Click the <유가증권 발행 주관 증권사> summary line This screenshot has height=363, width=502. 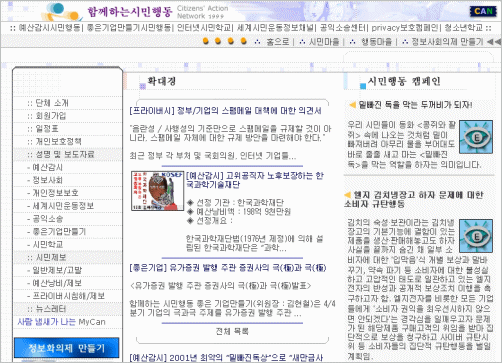[220, 286]
